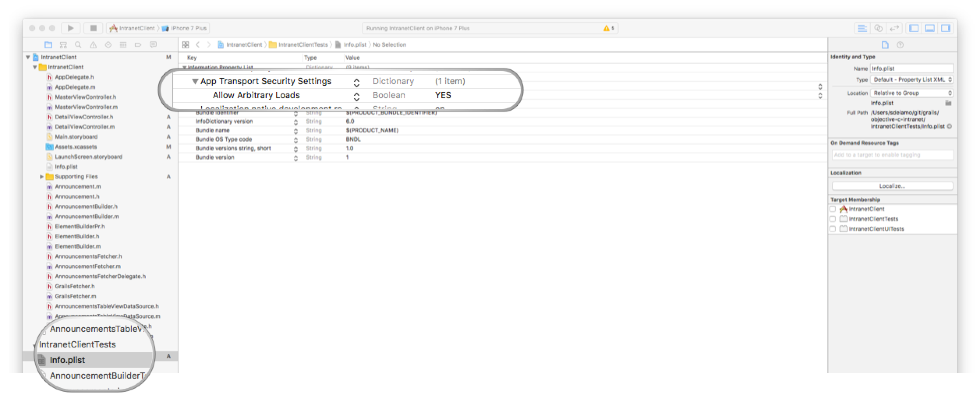This screenshot has height=395, width=980.
Task: Collapse the IntranetClient group folder
Action: tap(35, 67)
